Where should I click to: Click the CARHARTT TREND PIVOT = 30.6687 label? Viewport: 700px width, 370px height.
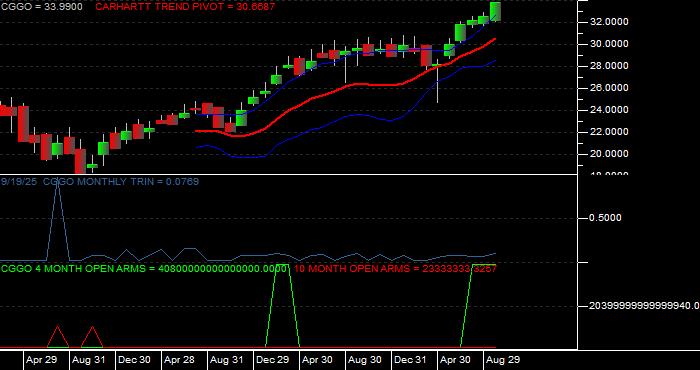185,7
